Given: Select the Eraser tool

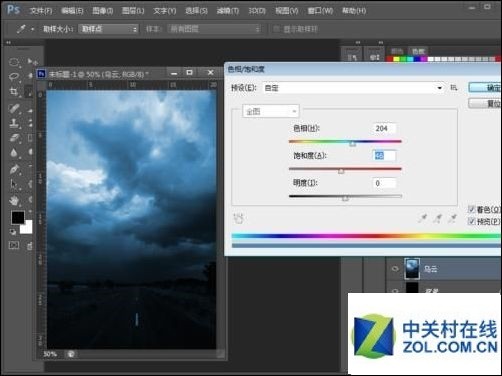Looking at the screenshot, I should click(x=14, y=138).
